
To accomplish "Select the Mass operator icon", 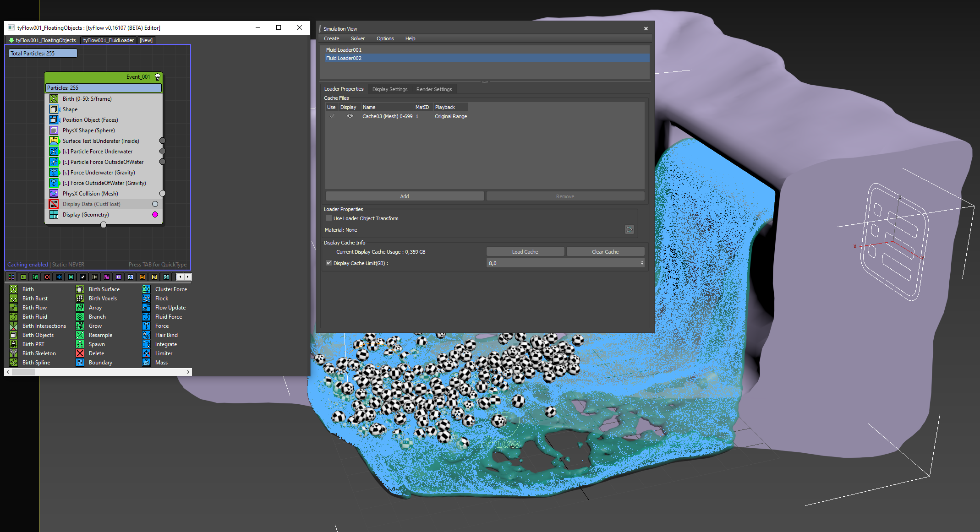I will (146, 363).
